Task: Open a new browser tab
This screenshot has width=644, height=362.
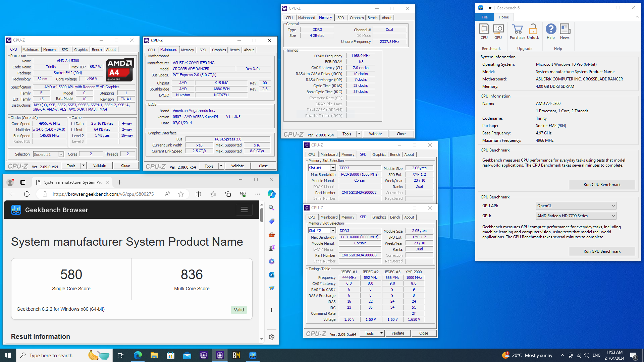Action: (119, 182)
